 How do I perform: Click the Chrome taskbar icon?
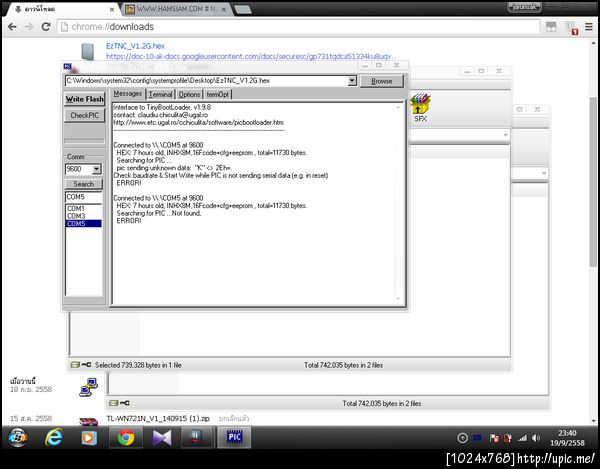point(126,438)
